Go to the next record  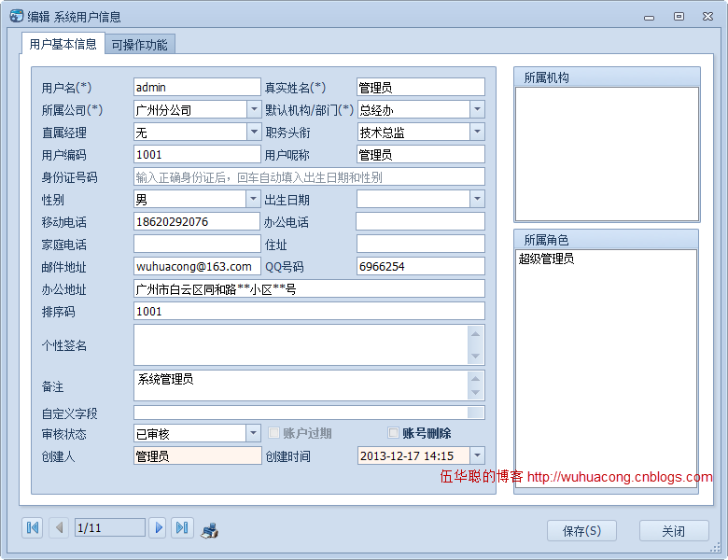(158, 528)
